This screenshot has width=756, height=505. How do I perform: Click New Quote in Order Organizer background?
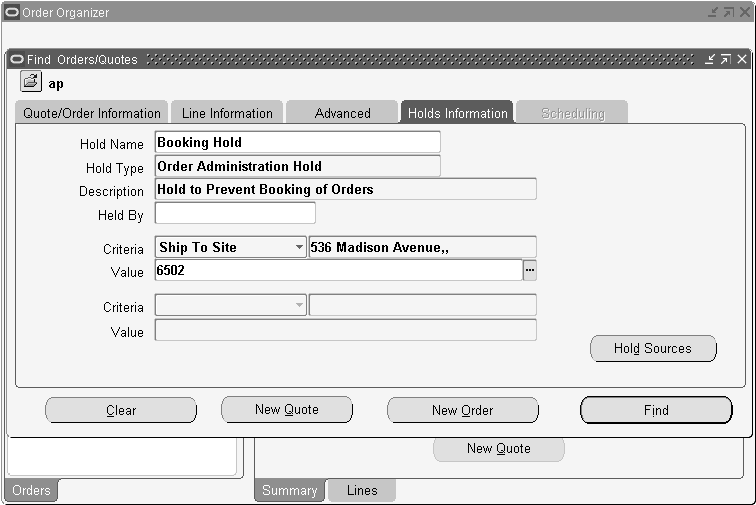[499, 449]
